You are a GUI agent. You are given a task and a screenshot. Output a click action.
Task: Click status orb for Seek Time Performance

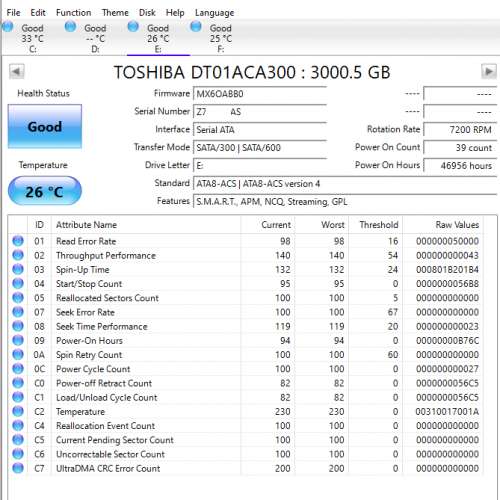(x=18, y=326)
